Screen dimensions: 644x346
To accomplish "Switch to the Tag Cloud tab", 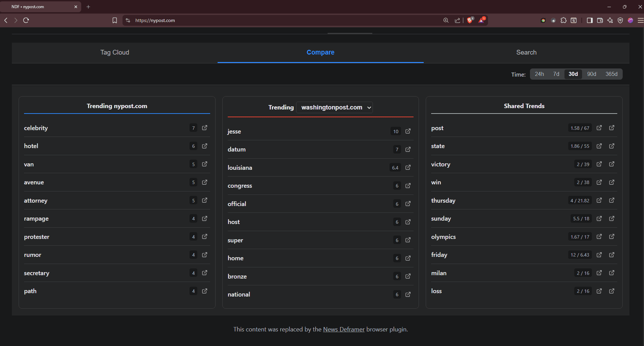I will click(115, 53).
